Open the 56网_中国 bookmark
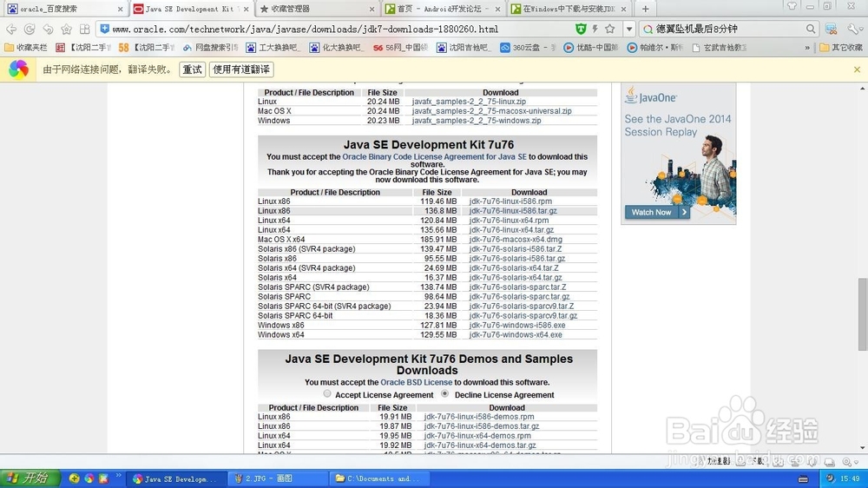The height and width of the screenshot is (488, 868). click(x=400, y=48)
